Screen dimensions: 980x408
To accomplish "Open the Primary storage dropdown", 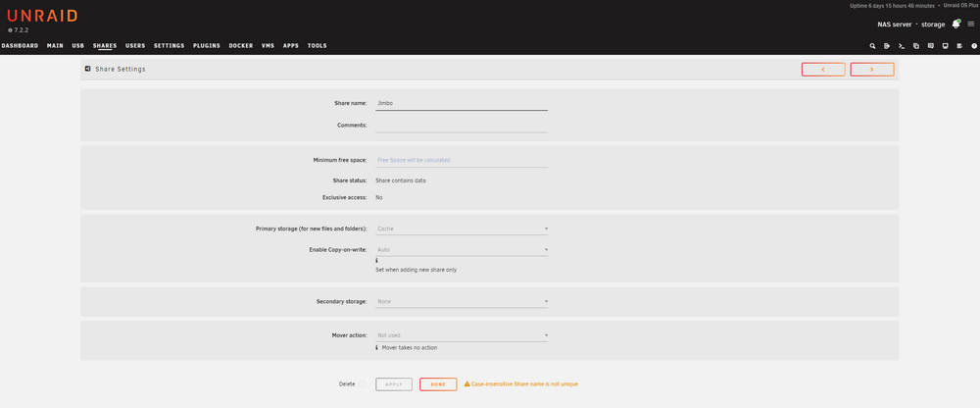I will 462,229.
